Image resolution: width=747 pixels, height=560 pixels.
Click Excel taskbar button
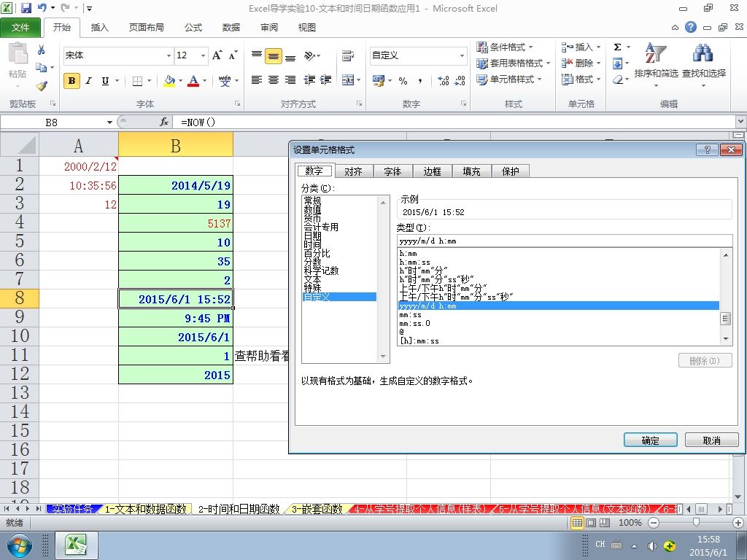click(x=76, y=545)
